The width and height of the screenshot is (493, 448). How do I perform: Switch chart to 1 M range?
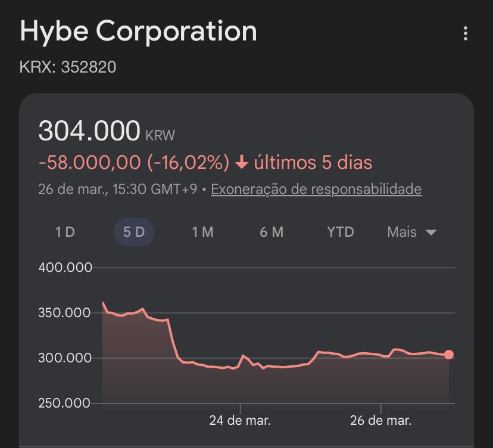click(x=203, y=232)
